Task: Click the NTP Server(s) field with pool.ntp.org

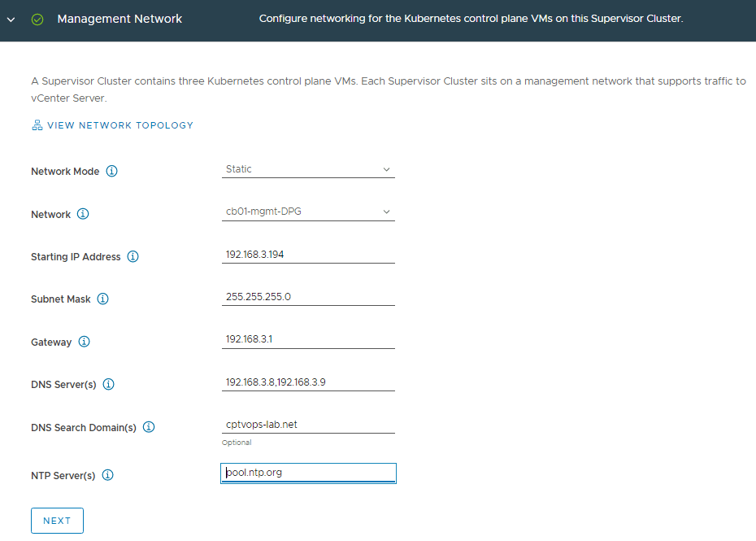Action: tap(308, 473)
